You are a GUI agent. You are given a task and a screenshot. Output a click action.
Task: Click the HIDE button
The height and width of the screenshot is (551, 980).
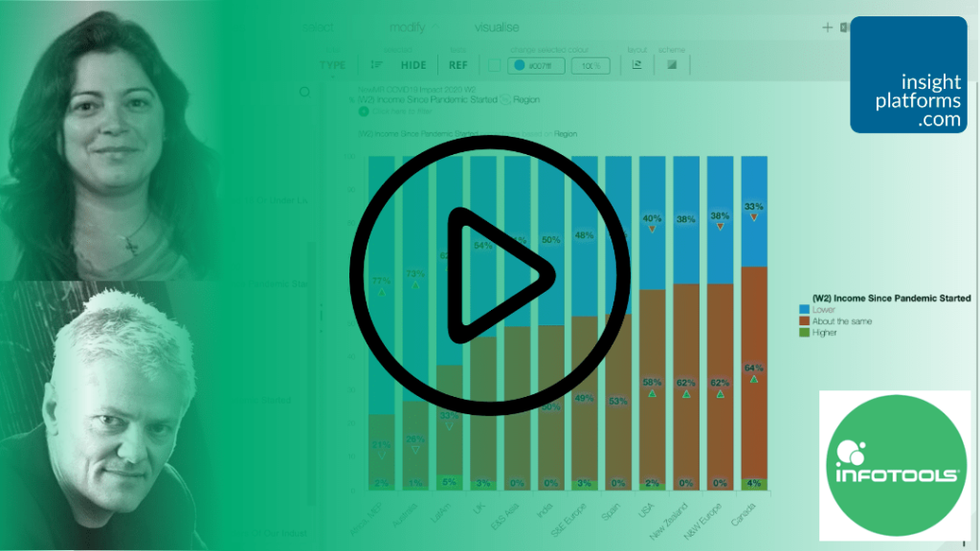click(x=413, y=65)
